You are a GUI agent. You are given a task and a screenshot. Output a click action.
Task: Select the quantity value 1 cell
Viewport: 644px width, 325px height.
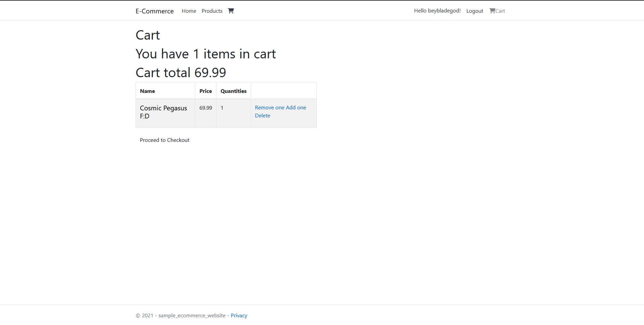click(222, 108)
